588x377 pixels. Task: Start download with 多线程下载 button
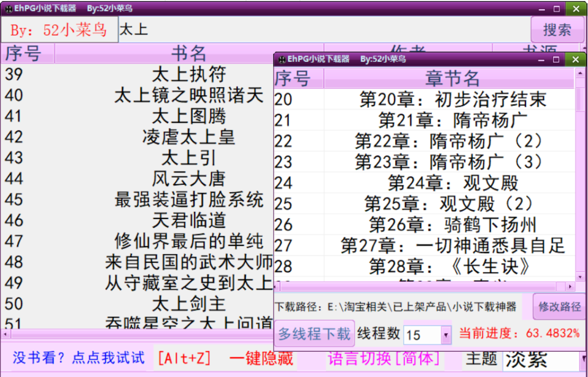[x=314, y=334]
